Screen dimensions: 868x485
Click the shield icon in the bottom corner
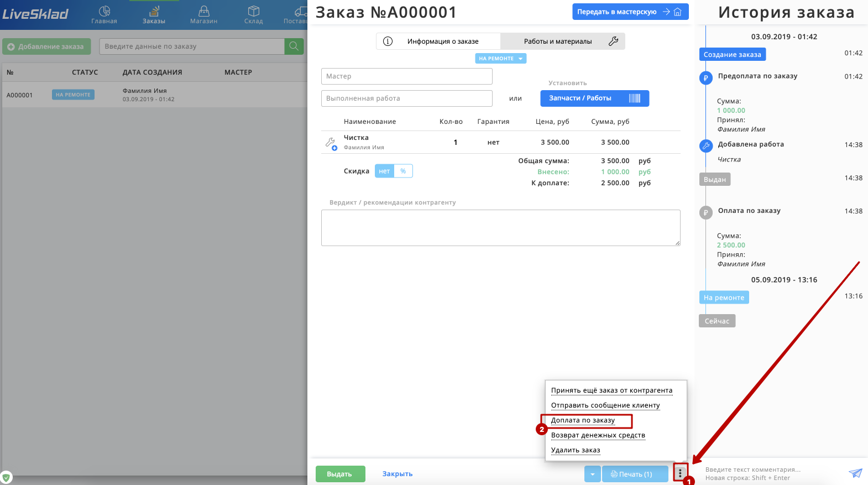(x=6, y=478)
